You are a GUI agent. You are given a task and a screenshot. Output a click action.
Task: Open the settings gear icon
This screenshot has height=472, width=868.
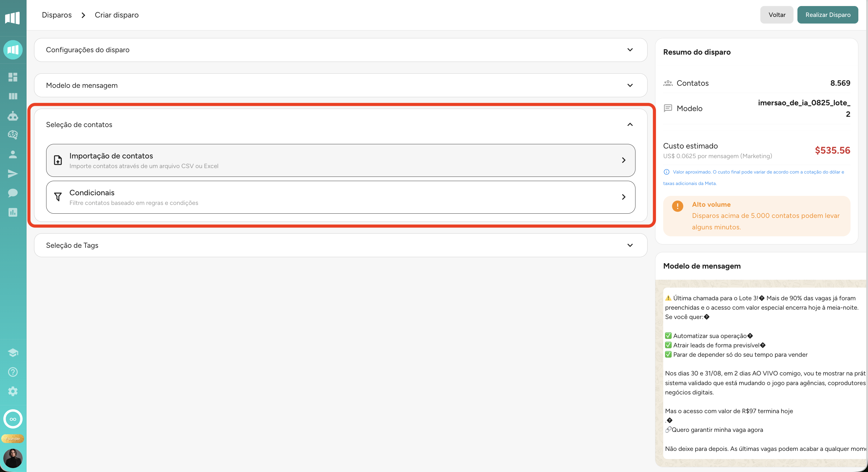tap(13, 391)
